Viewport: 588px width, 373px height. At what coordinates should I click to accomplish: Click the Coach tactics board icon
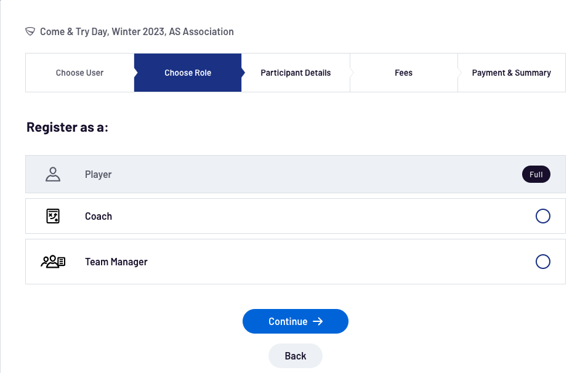point(53,216)
